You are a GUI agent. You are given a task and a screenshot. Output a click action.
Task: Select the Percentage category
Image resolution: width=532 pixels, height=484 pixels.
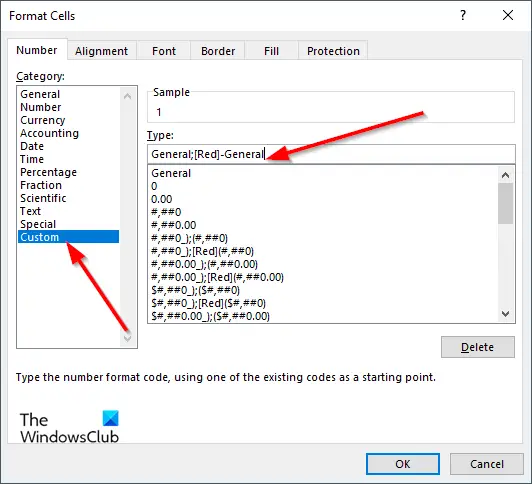point(48,172)
